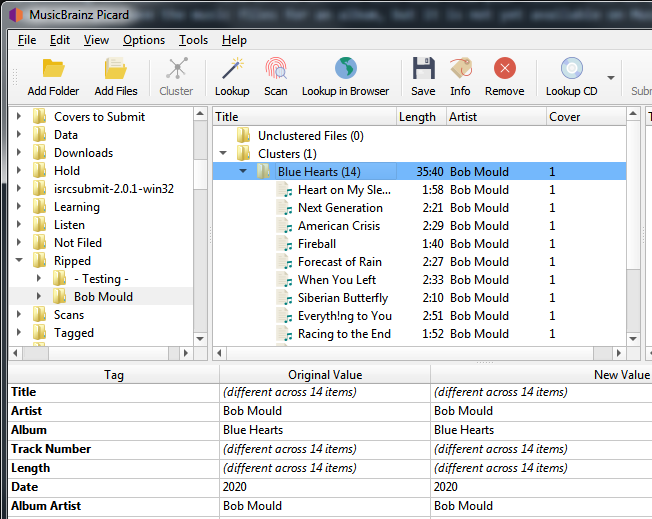Expand the Downloads folder

[19, 153]
